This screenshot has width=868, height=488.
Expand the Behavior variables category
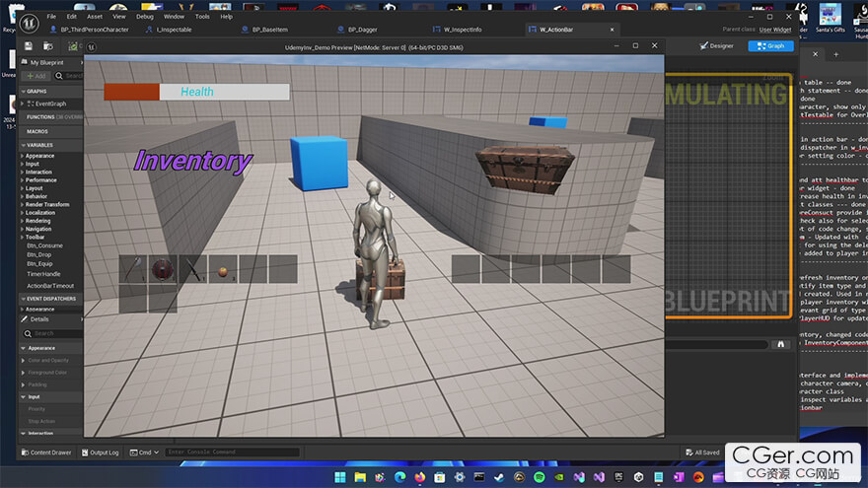tap(22, 196)
